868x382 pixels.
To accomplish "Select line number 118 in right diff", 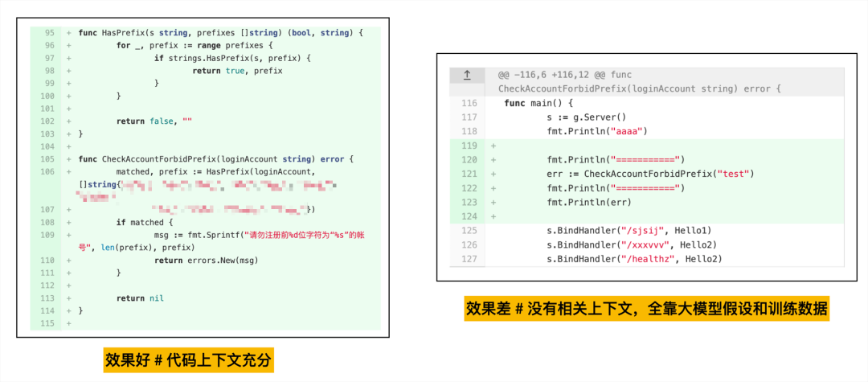I will pyautogui.click(x=469, y=131).
